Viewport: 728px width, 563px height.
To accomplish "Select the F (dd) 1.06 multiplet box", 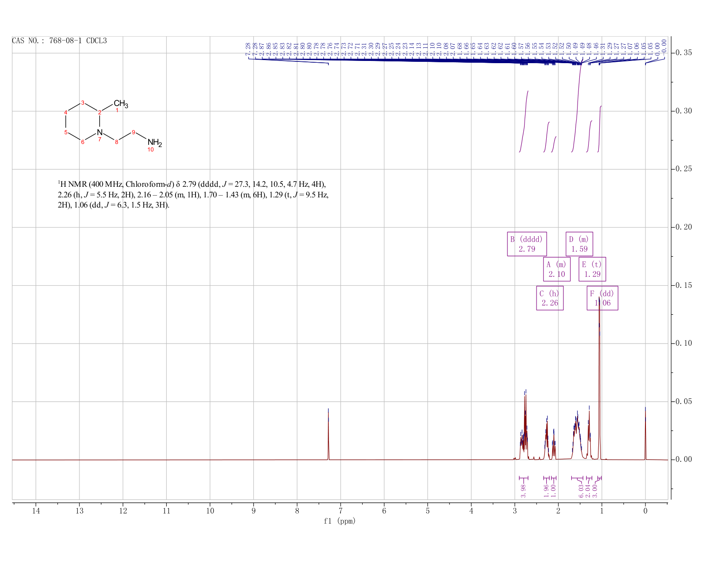I will tap(602, 298).
